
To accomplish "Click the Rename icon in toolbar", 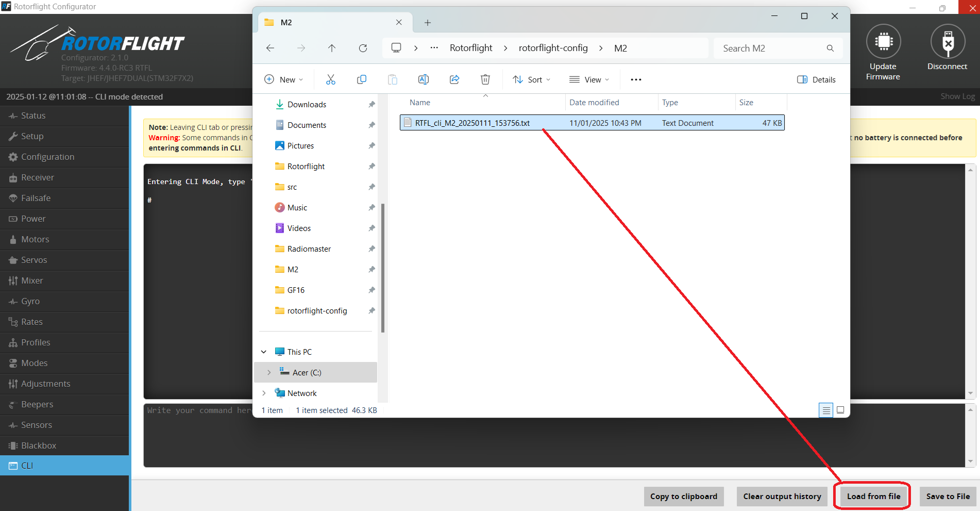I will [x=424, y=79].
